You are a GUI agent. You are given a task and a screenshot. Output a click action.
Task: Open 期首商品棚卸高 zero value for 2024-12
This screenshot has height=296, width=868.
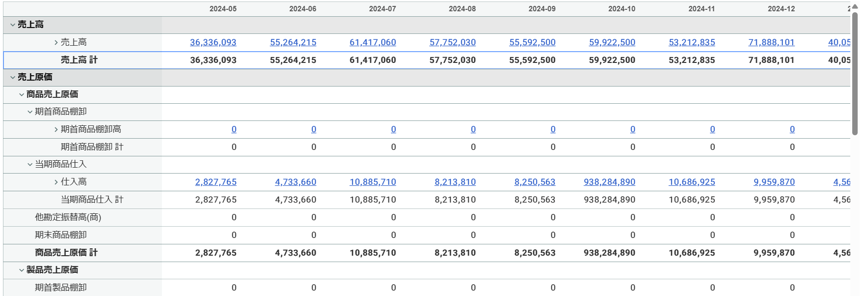[792, 129]
